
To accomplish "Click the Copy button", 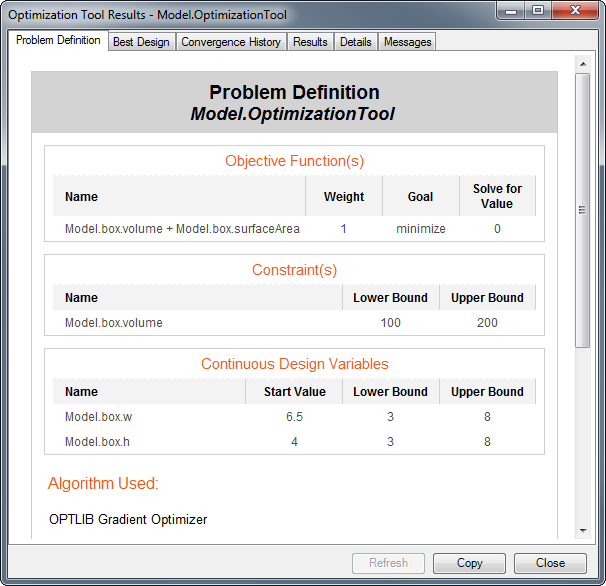I will [469, 563].
